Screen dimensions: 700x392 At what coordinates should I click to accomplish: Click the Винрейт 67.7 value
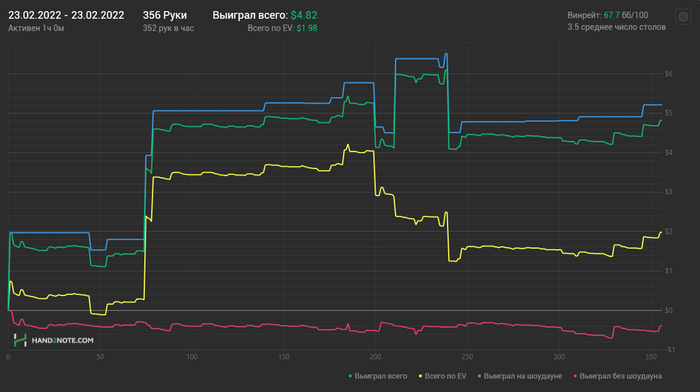pyautogui.click(x=612, y=15)
